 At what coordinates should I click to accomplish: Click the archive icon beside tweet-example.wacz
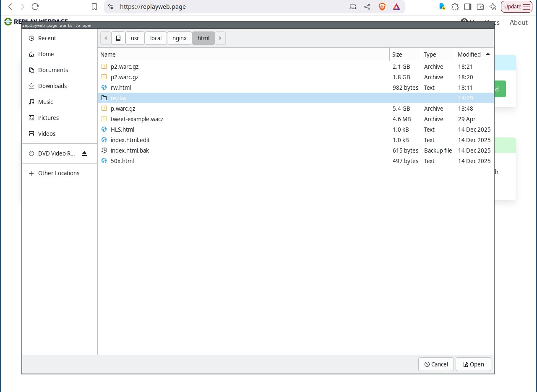point(104,119)
